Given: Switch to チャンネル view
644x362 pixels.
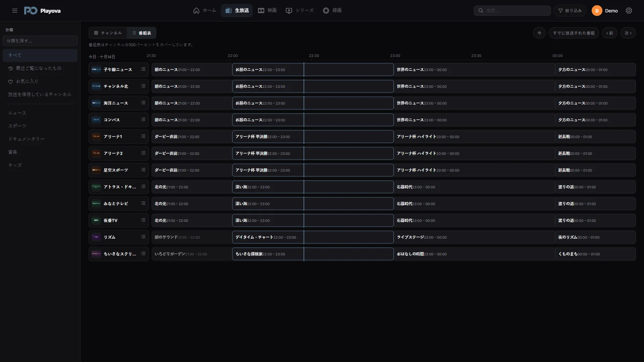Looking at the screenshot, I should coord(108,33).
